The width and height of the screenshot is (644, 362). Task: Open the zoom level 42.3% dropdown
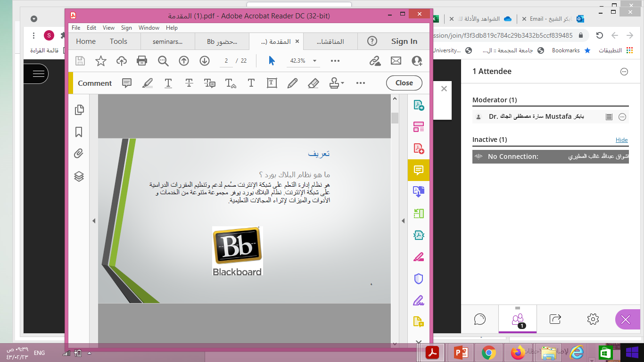click(314, 61)
